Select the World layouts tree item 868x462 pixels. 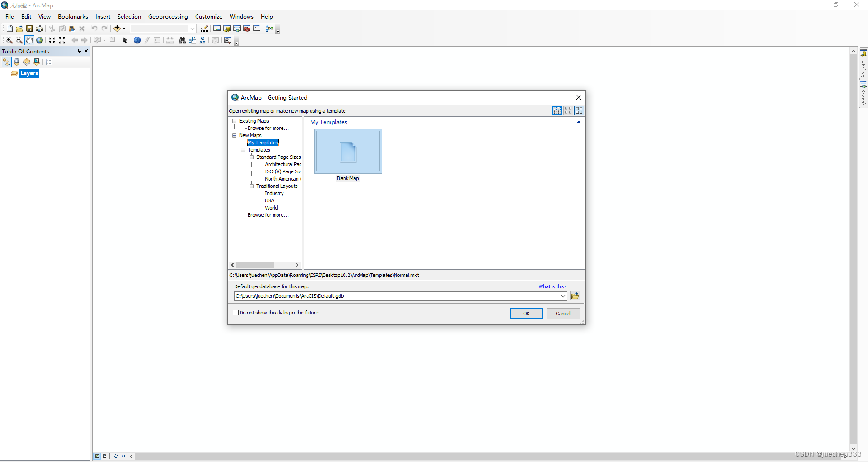[271, 208]
